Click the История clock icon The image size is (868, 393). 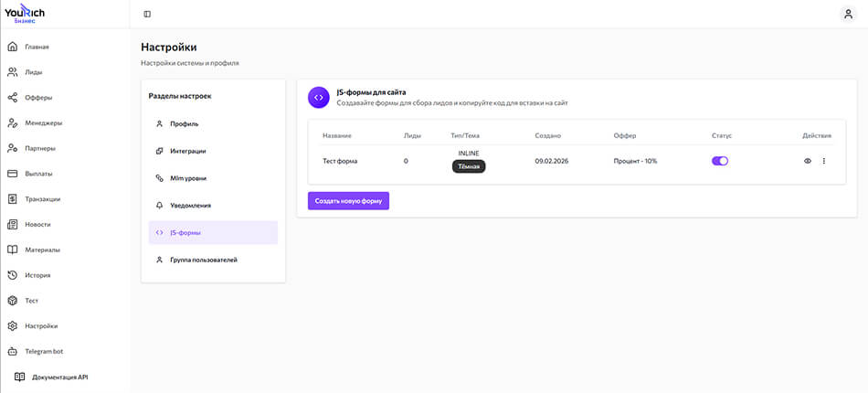pos(13,275)
